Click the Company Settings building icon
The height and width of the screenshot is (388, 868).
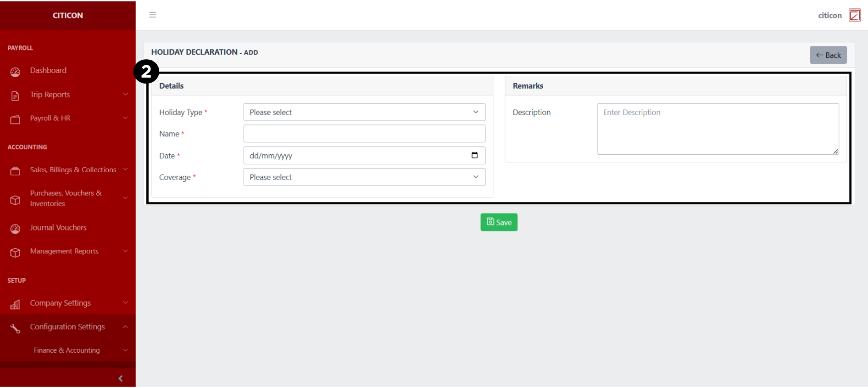(x=15, y=304)
